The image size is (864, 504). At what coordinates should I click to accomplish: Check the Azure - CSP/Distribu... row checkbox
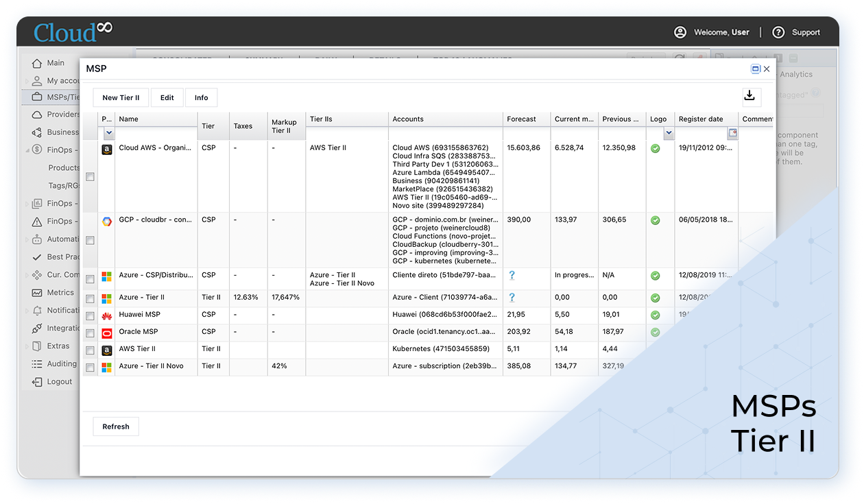click(x=90, y=279)
